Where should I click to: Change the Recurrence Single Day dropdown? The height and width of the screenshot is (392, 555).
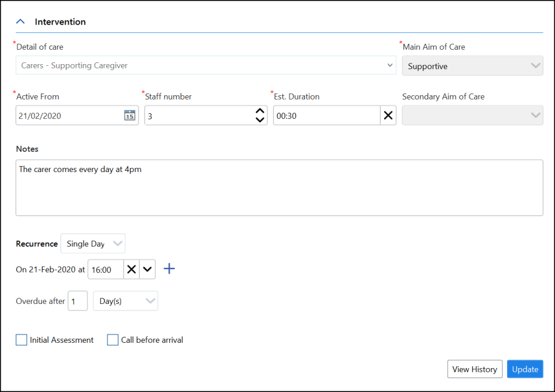click(93, 244)
